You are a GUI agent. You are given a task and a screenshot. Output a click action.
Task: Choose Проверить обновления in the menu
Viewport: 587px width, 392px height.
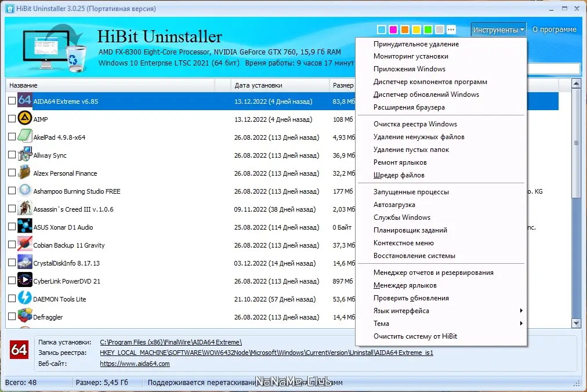pos(441,298)
